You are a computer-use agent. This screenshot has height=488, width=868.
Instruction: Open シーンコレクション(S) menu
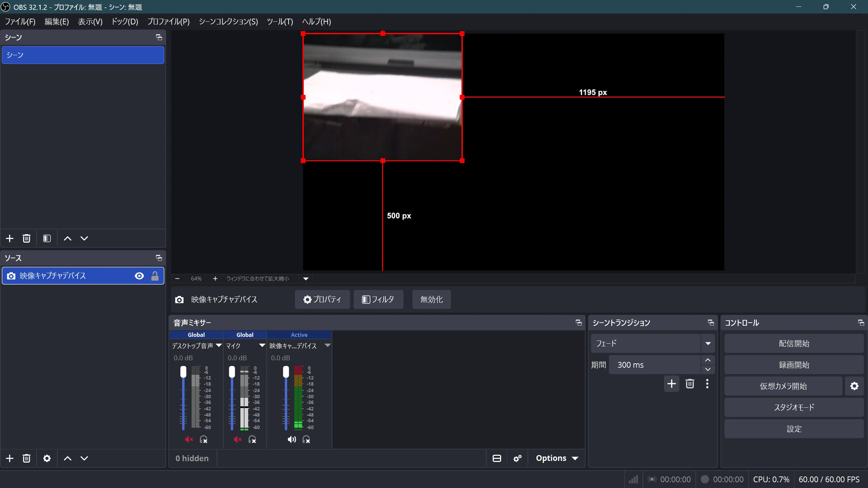coord(228,22)
